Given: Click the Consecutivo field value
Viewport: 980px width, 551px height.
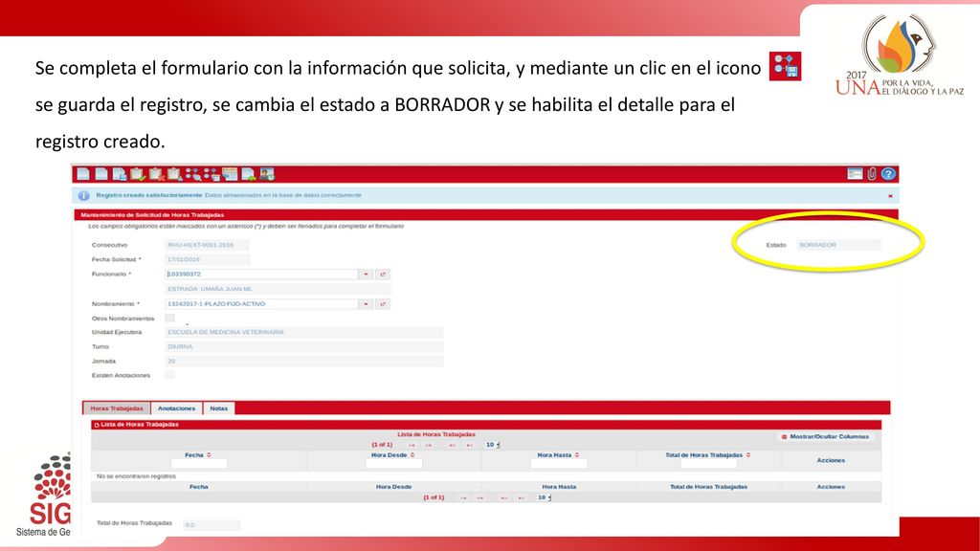Looking at the screenshot, I should pyautogui.click(x=207, y=245).
